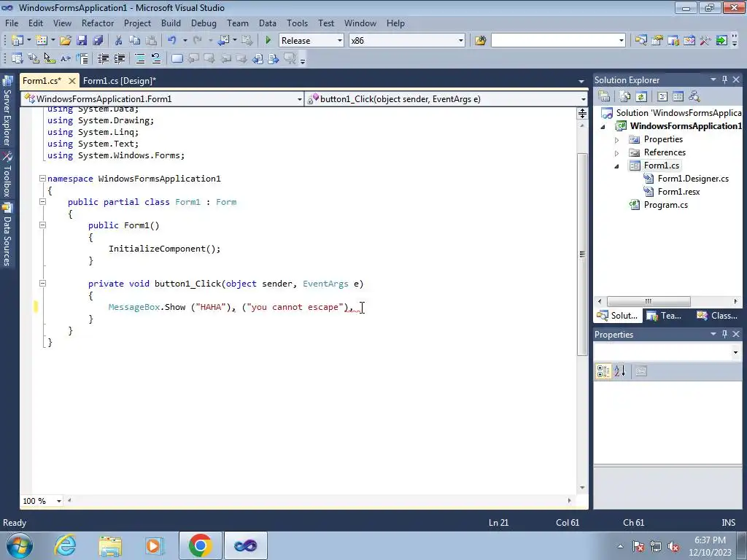Switch to Form1.cs [Design]* tab
Screen dimensions: 747x560
119,81
